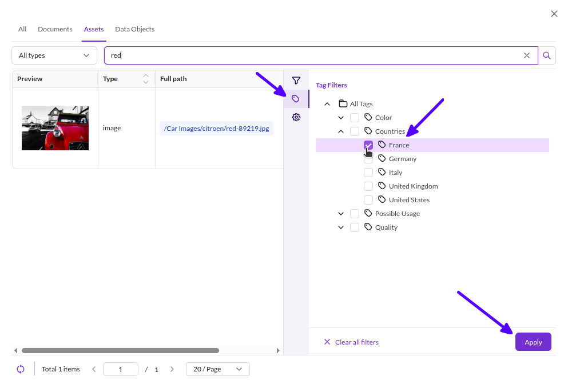This screenshot has height=392, width=568.
Task: Click the red car preview thumbnail
Action: (55, 128)
